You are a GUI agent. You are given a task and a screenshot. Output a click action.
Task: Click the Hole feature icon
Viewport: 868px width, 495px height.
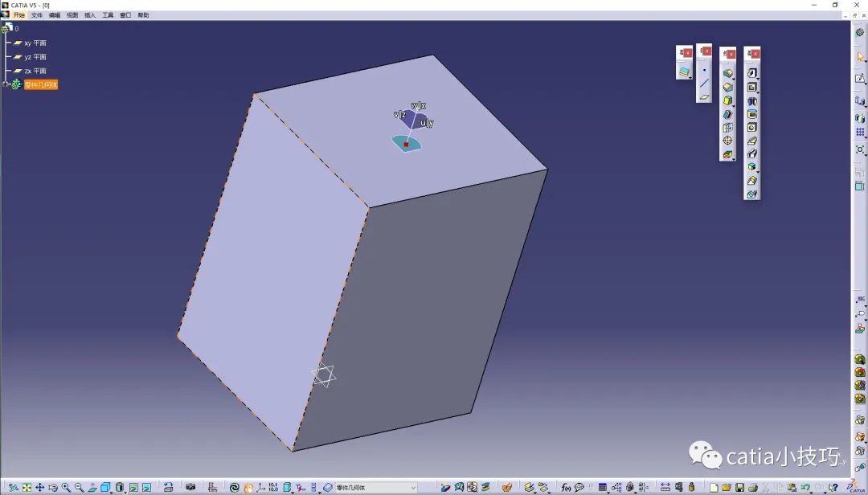point(752,127)
